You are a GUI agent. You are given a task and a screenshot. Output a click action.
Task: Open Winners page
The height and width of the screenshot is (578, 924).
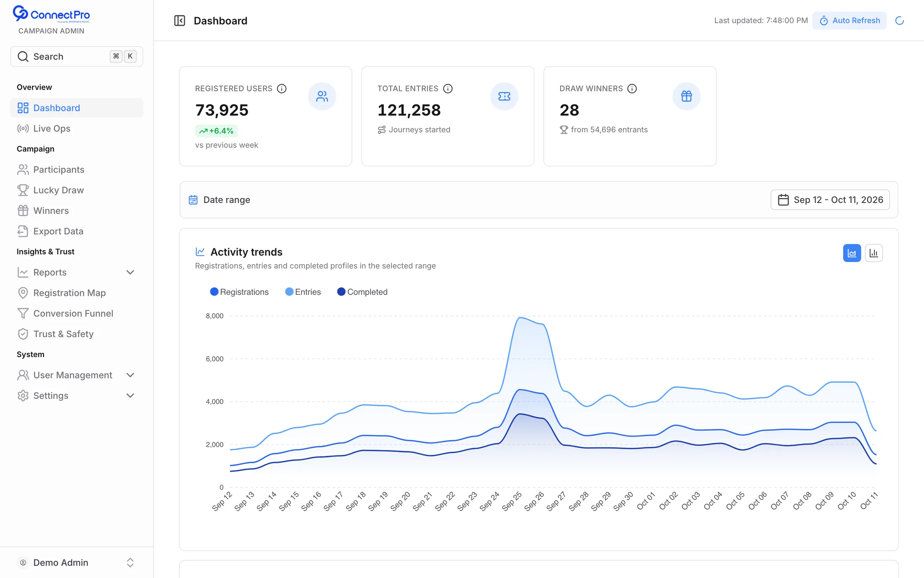(77, 211)
